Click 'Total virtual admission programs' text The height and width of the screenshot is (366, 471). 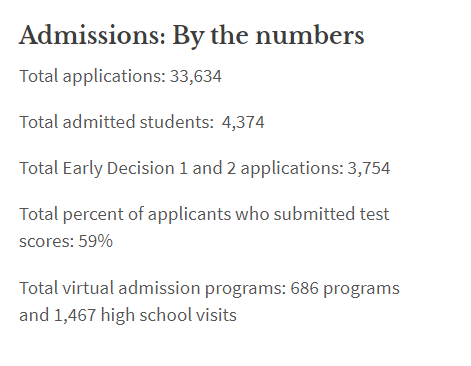coord(153,288)
